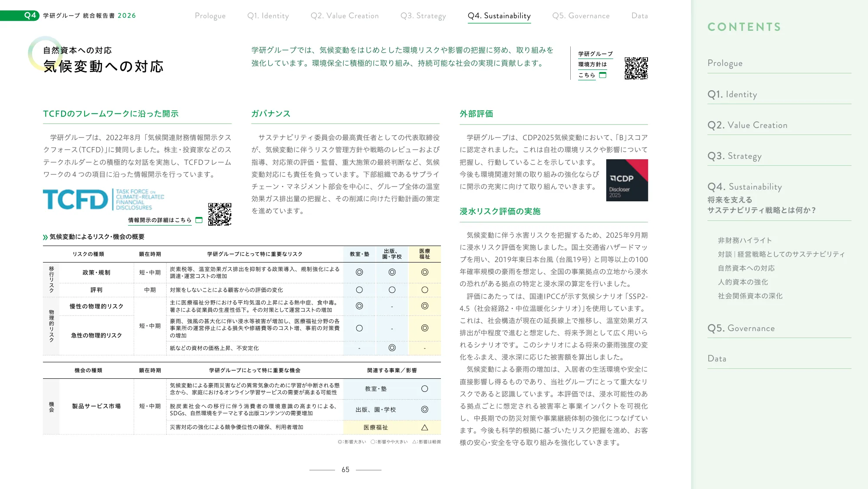Image resolution: width=868 pixels, height=489 pixels.
Task: Open the Prologue tab in top navigation
Action: pyautogui.click(x=210, y=16)
